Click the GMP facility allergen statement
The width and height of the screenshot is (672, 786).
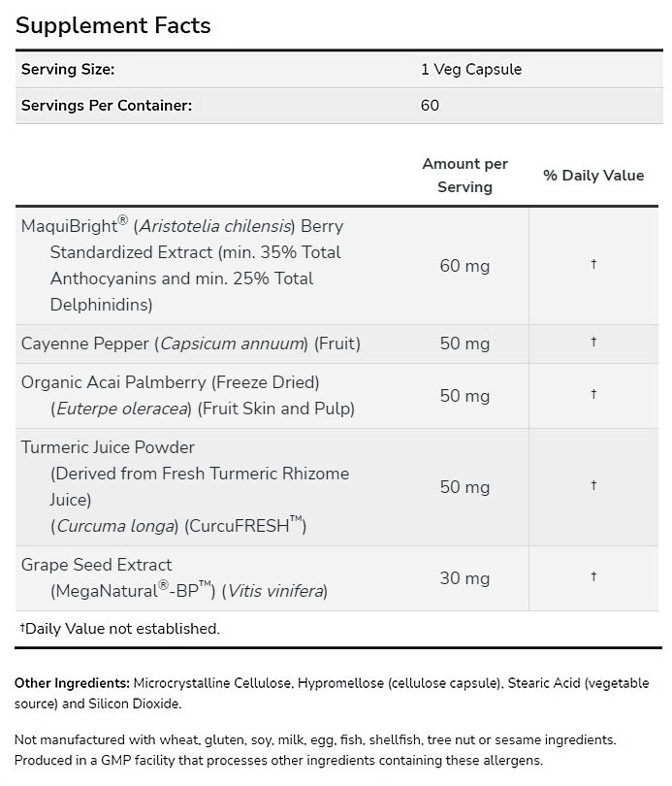tap(278, 760)
